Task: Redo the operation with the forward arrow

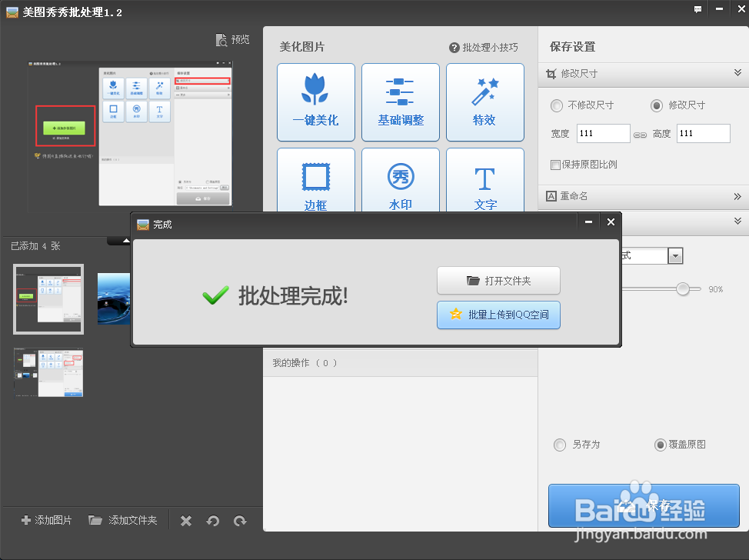Action: pos(240,521)
